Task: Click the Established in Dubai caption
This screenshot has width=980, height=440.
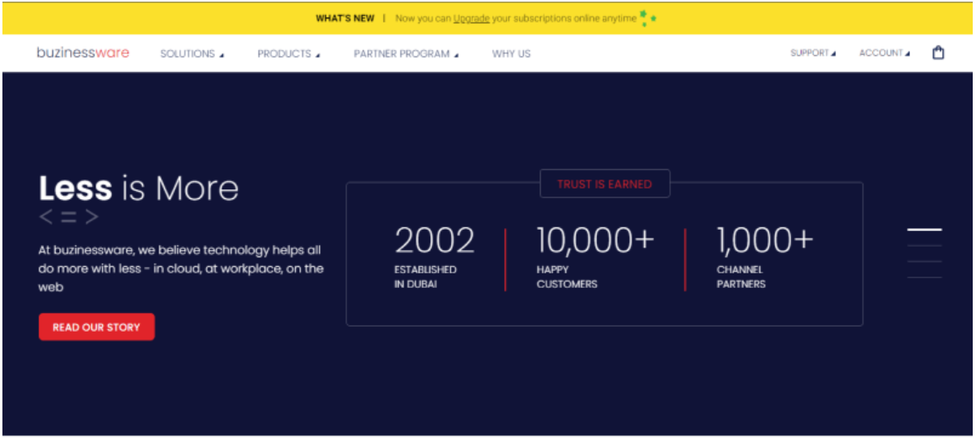Action: tap(425, 277)
